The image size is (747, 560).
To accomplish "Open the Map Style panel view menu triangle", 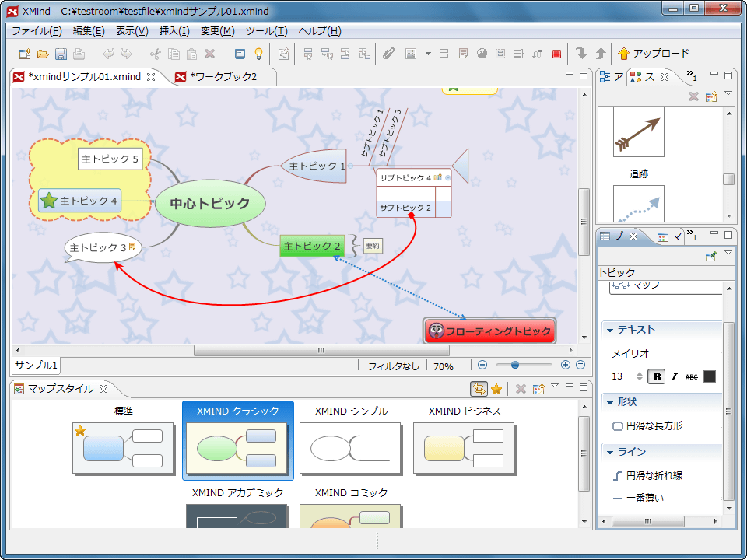I will click(554, 386).
